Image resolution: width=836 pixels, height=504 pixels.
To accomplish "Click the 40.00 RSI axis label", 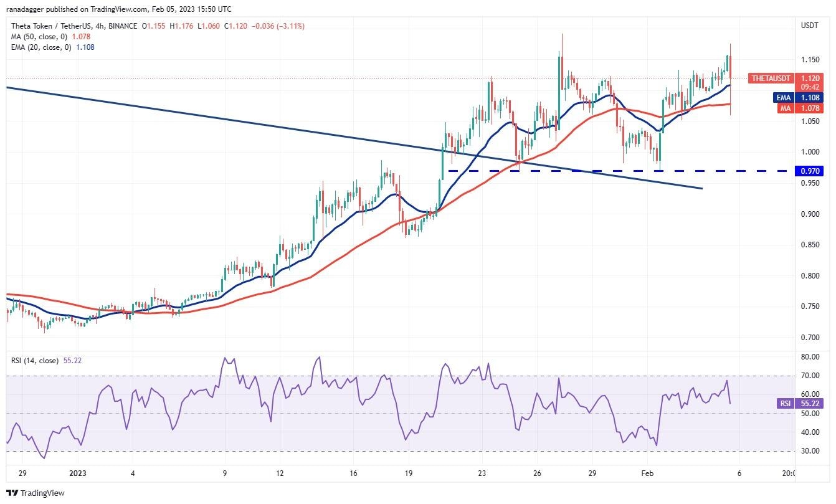I will (x=809, y=432).
